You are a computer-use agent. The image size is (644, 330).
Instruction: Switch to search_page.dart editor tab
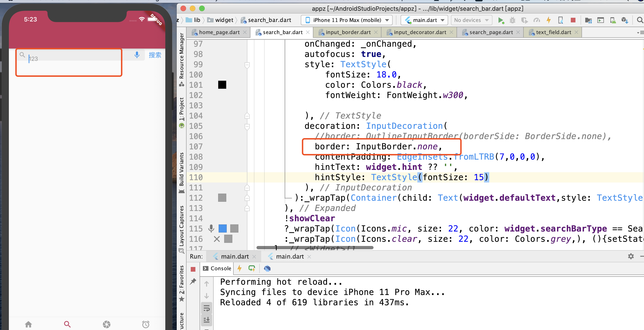pyautogui.click(x=491, y=32)
